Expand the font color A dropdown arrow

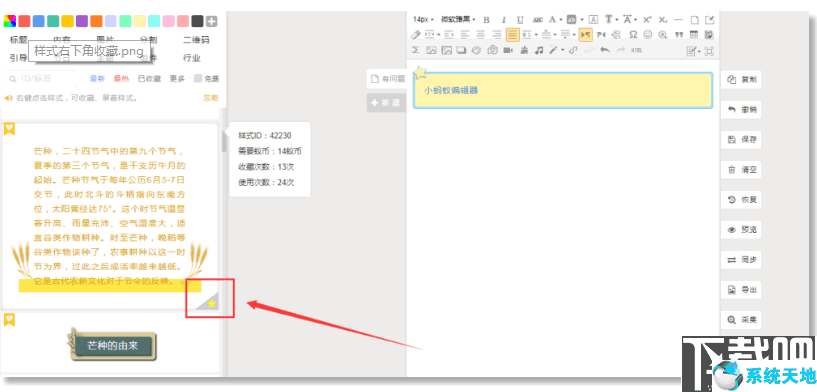point(561,20)
